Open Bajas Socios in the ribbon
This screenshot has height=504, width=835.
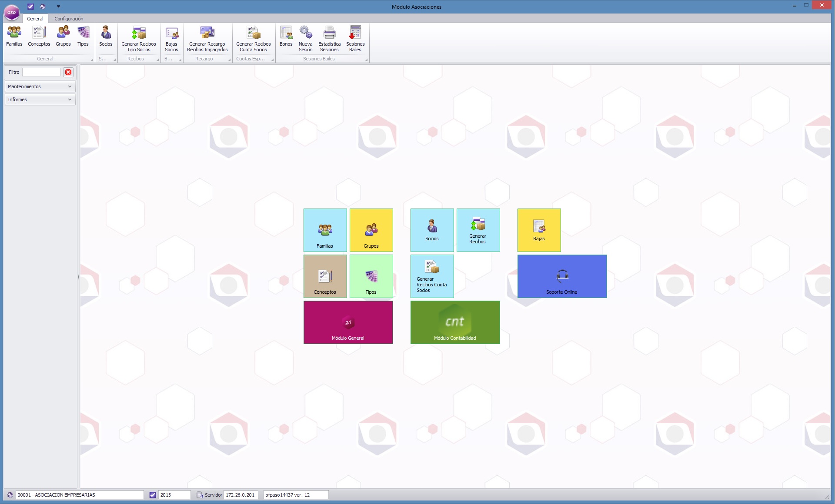point(172,39)
